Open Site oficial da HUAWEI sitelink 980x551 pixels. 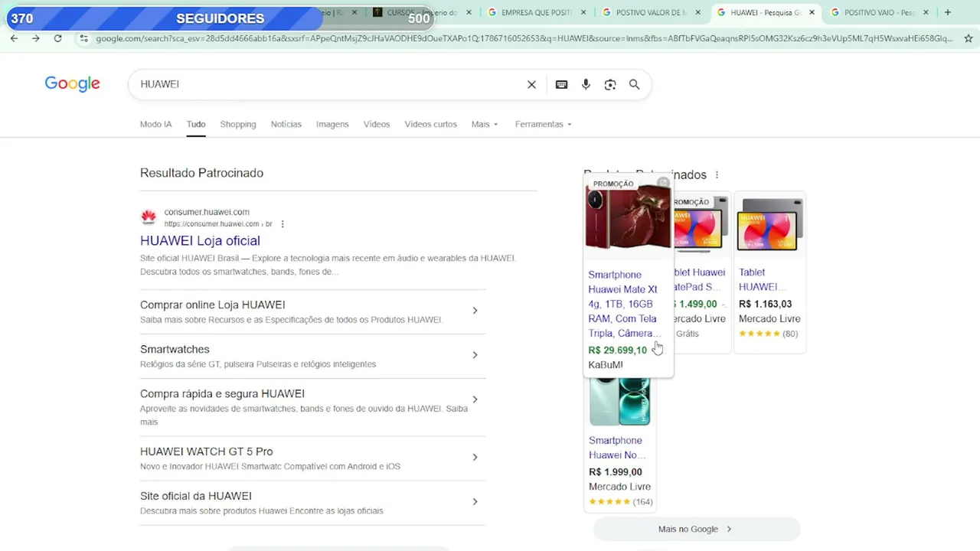(196, 496)
